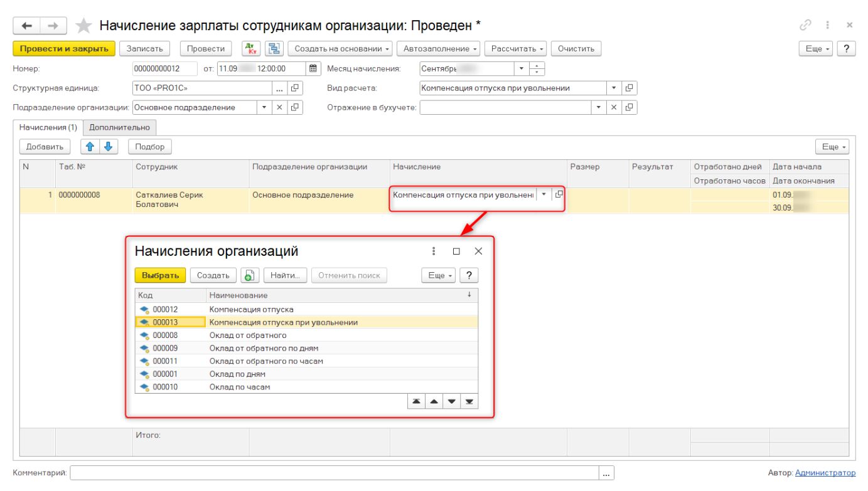This screenshot has height=491, width=868.
Task: Click the yellow Выбрать button in dialog
Action: pyautogui.click(x=161, y=275)
